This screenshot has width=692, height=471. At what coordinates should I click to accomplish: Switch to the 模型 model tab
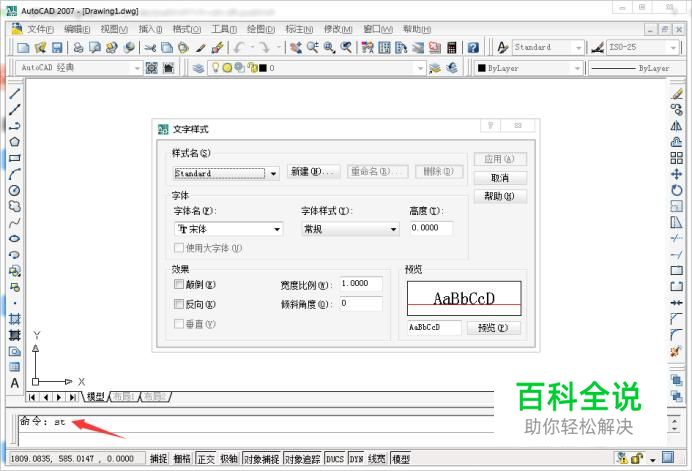[96, 396]
